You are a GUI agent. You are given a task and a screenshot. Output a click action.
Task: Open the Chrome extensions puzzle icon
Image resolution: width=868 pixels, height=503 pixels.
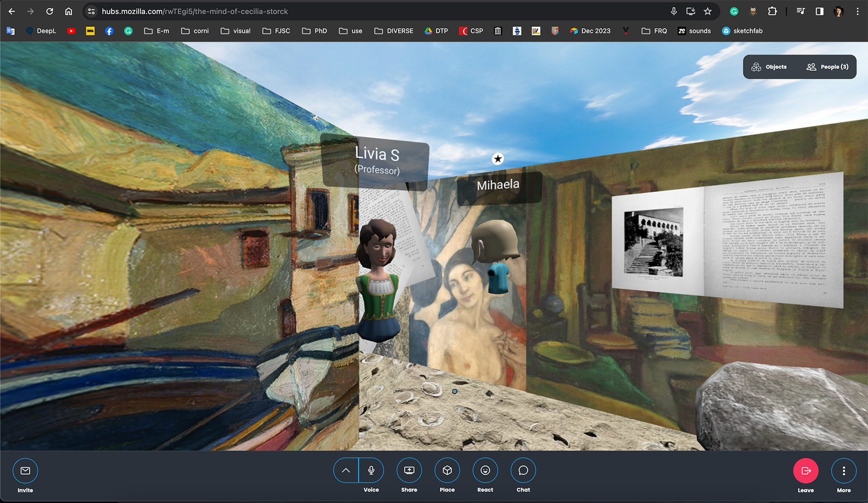(772, 11)
